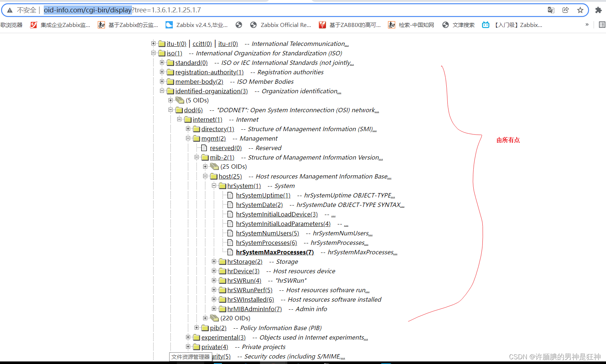Viewport: 606px width, 364px height.
Task: Expand the hrSWRun(4) node
Action: [214, 280]
